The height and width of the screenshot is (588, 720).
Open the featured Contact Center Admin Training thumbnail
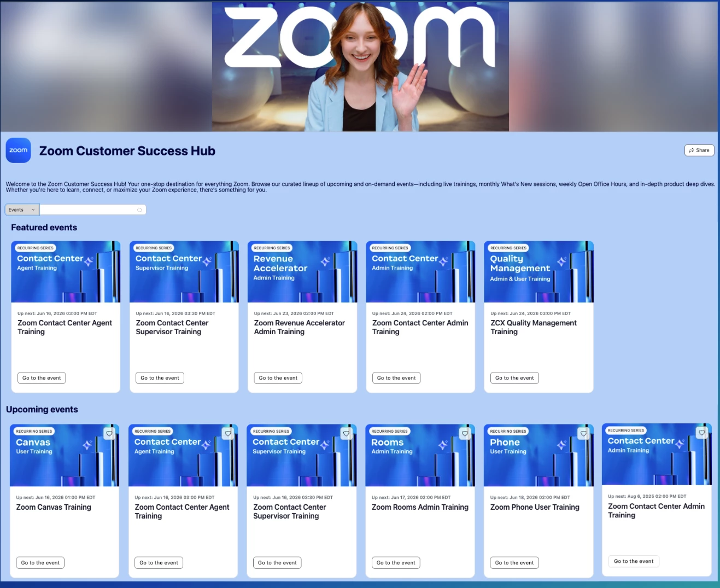pyautogui.click(x=420, y=272)
